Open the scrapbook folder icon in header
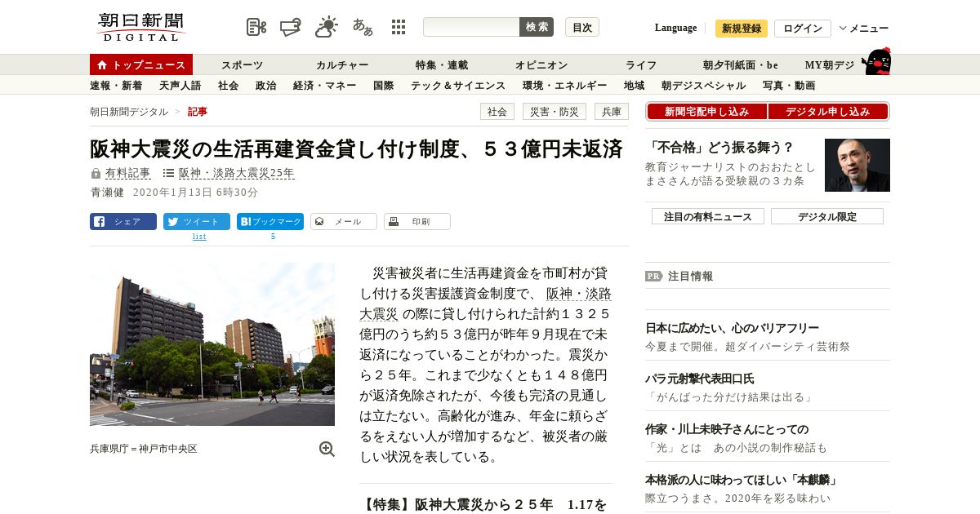Screen dimensions: 980x514 point(291,27)
